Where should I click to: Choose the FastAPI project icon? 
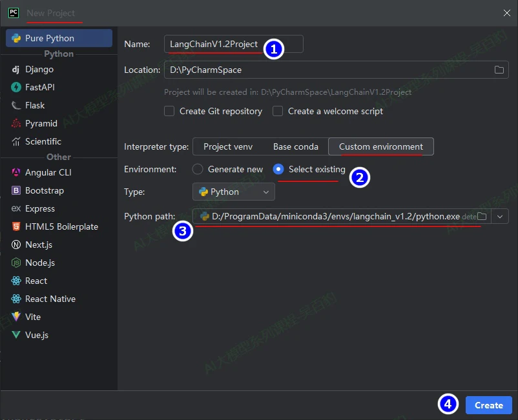[16, 87]
